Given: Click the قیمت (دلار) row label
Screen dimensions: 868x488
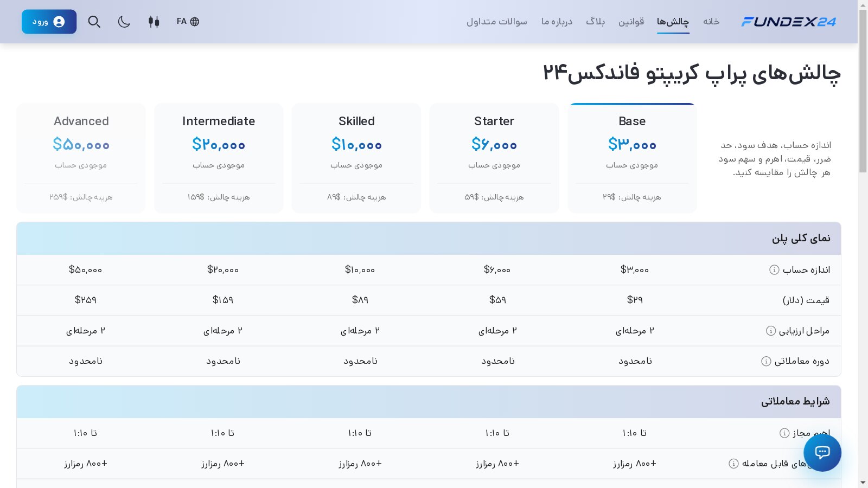Looking at the screenshot, I should click(806, 300).
